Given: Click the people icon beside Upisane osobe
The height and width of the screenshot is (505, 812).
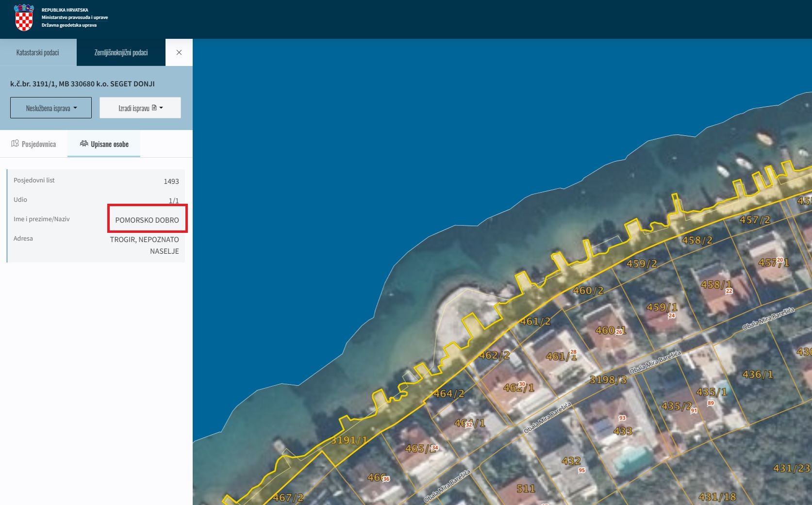Looking at the screenshot, I should [x=84, y=144].
